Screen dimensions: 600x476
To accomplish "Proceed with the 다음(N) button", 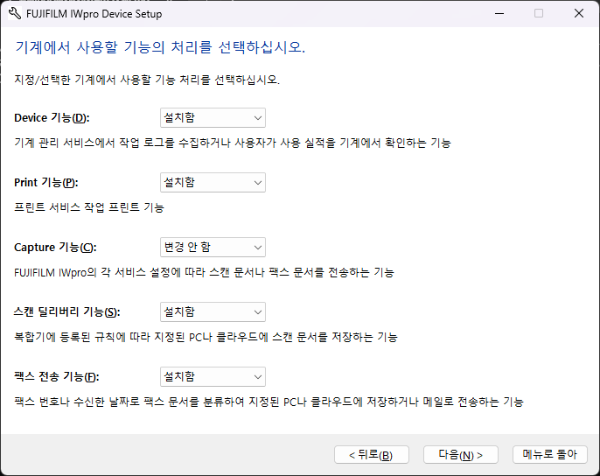I will coord(461,455).
